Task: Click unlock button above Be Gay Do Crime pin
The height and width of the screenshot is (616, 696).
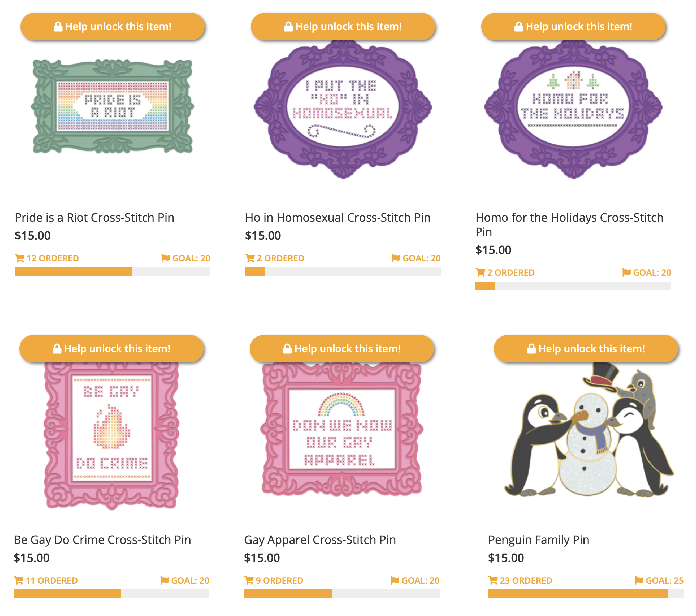Action: click(111, 349)
